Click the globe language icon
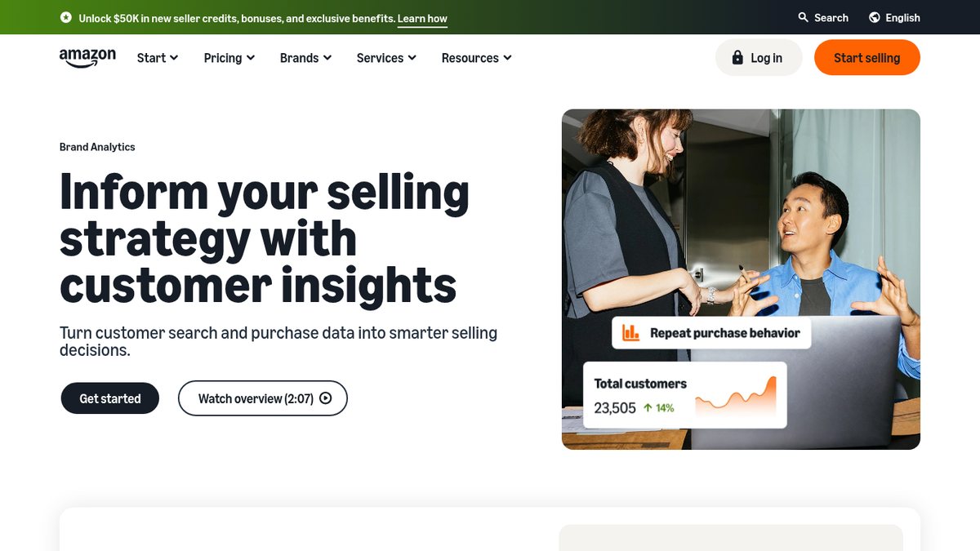This screenshot has width=980, height=551. click(875, 17)
